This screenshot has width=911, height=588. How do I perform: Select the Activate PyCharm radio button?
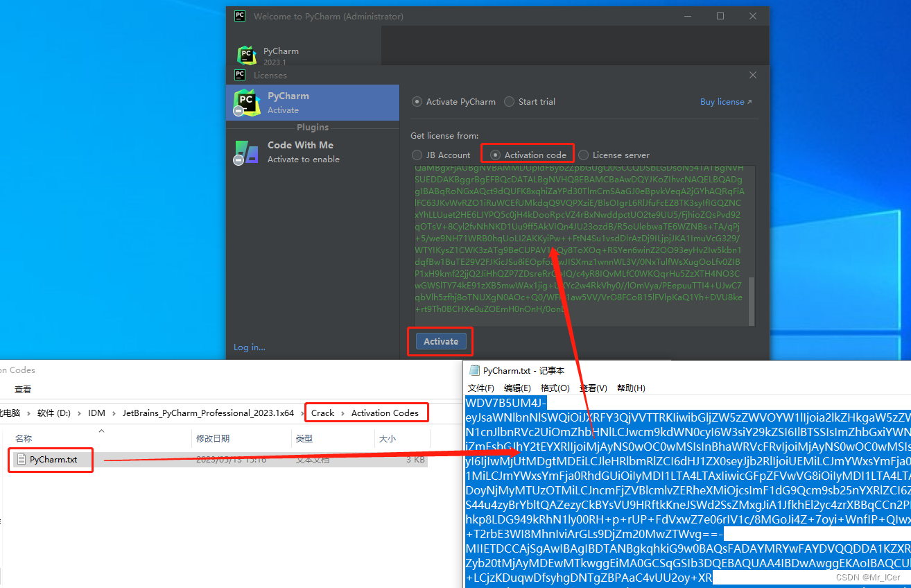[417, 101]
